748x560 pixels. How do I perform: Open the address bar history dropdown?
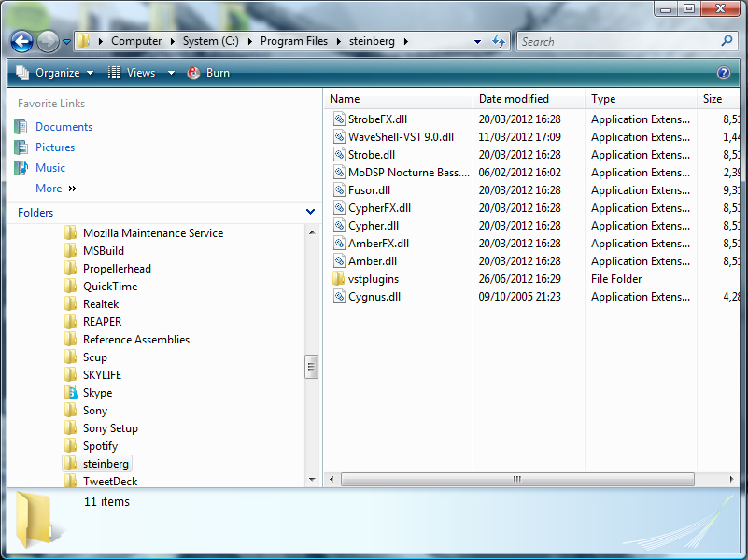[477, 42]
